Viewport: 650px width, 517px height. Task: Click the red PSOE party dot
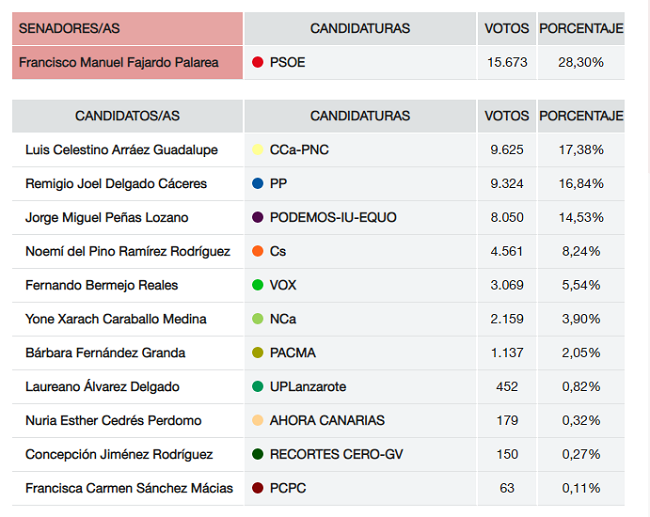[258, 62]
